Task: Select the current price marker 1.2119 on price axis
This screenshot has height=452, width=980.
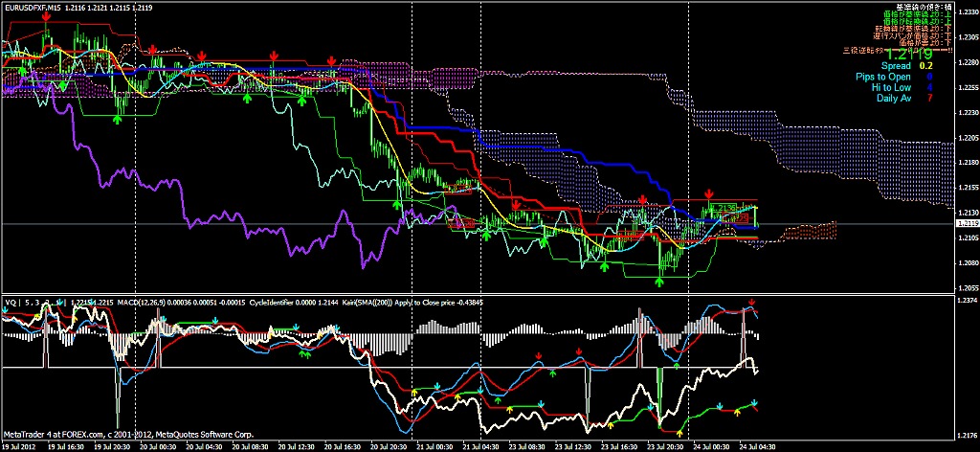Action: 966,224
